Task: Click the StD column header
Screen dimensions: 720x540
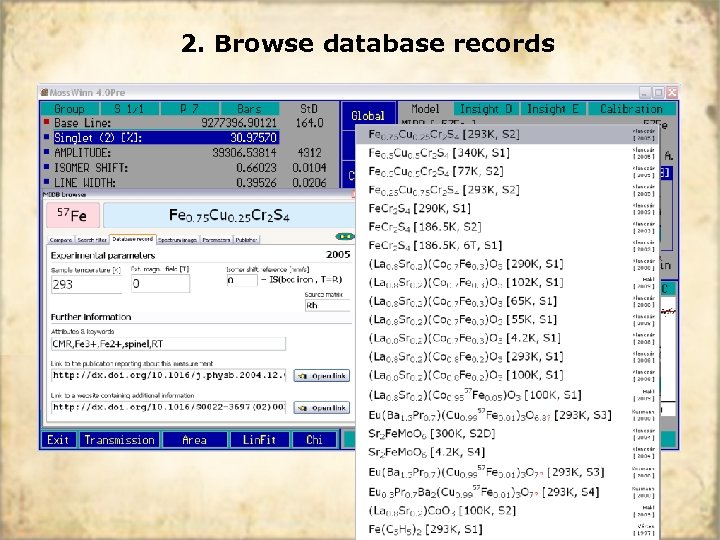Action: [309, 109]
